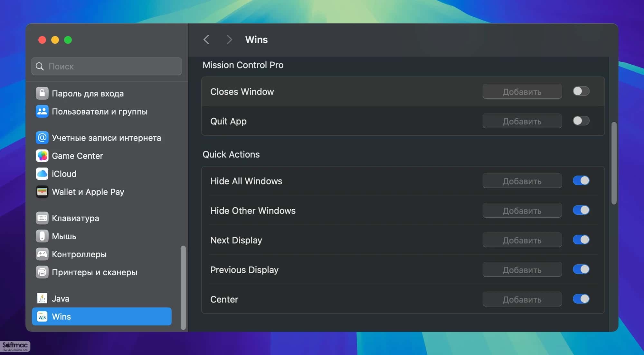Open Мышь settings pane
This screenshot has width=644, height=355.
click(x=102, y=236)
